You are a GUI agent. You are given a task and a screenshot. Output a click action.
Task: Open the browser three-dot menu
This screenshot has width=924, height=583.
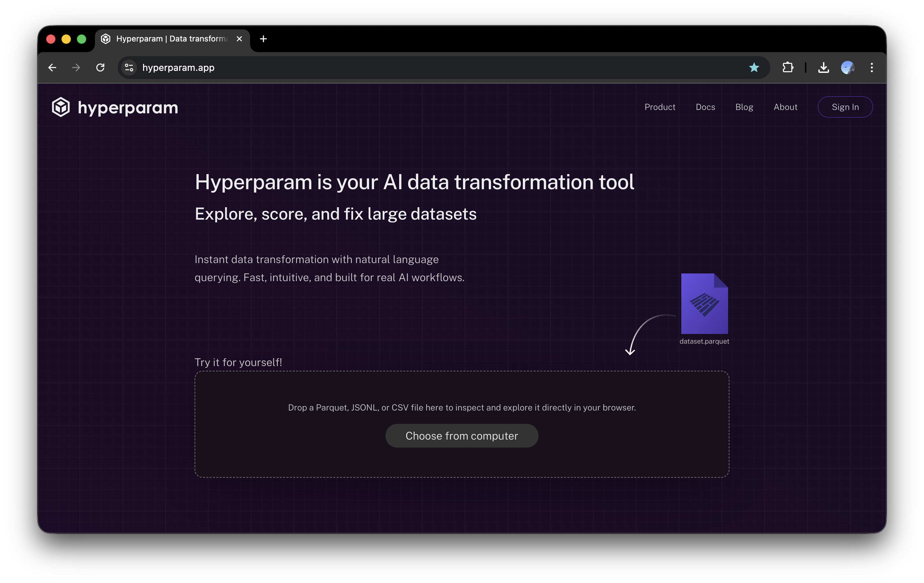tap(872, 68)
